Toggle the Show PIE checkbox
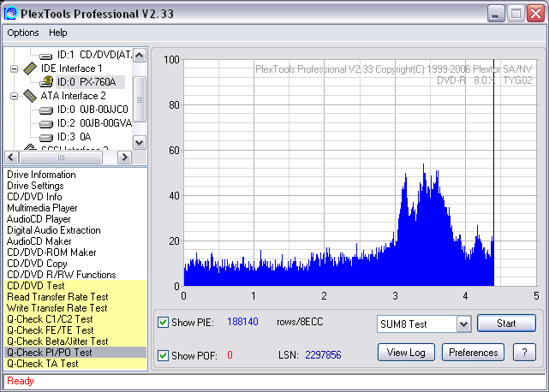Viewport: 549px width, 392px height. [163, 322]
